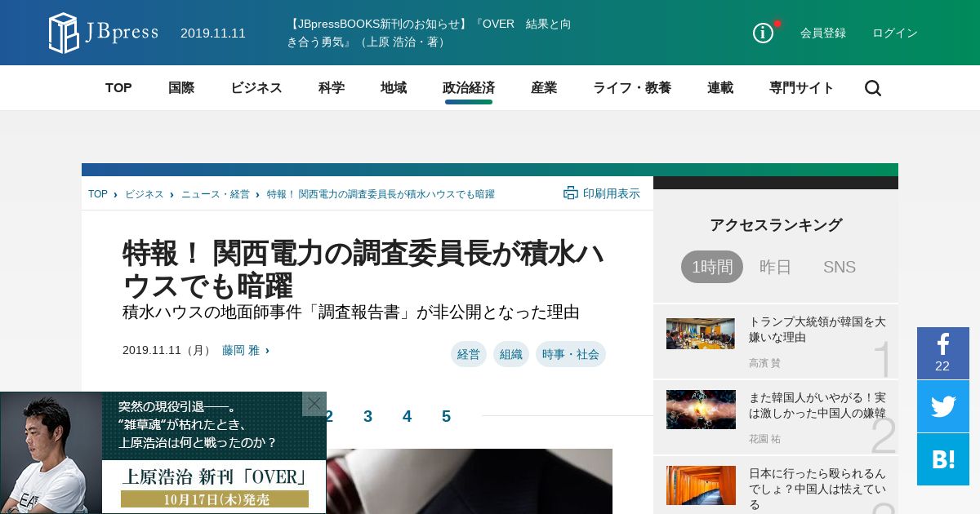Select 産業 navigation item
The width and height of the screenshot is (980, 514).
coord(544,88)
